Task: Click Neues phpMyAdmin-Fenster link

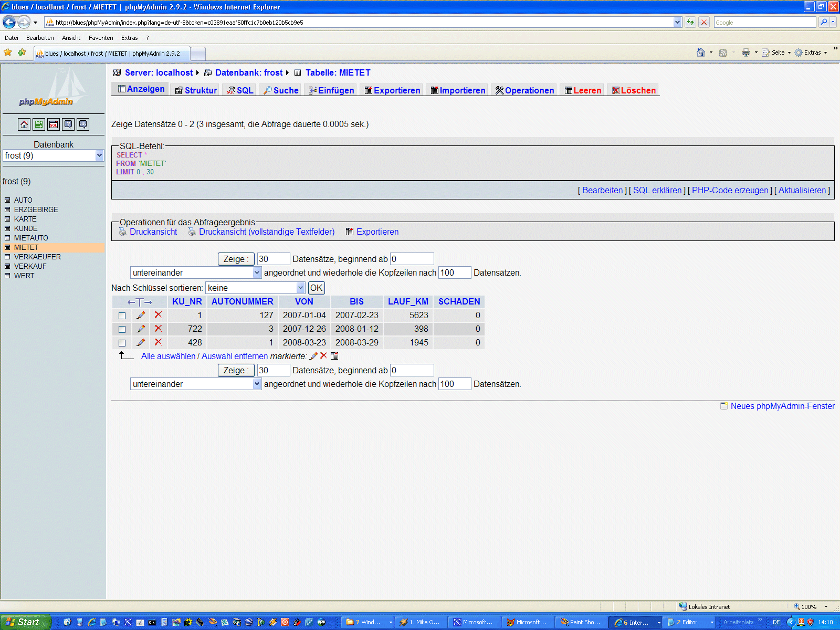Action: tap(782, 406)
